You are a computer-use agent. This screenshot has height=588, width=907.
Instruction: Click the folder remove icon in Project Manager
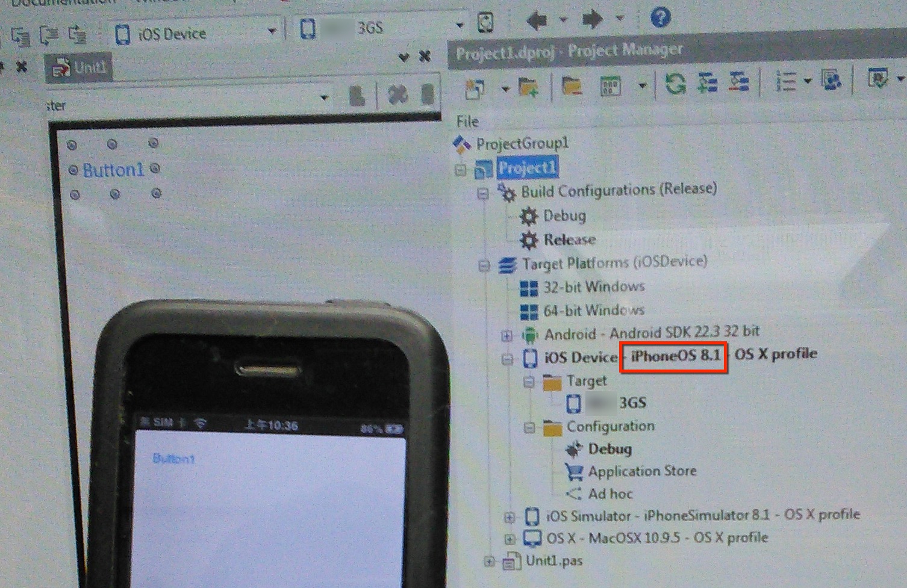point(572,87)
